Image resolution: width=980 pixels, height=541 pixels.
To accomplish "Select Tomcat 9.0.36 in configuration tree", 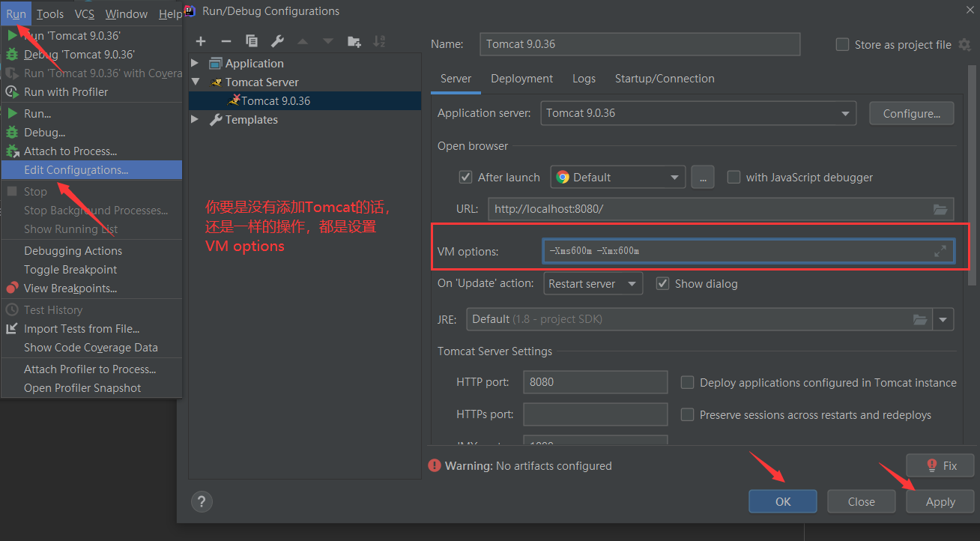I will [275, 100].
